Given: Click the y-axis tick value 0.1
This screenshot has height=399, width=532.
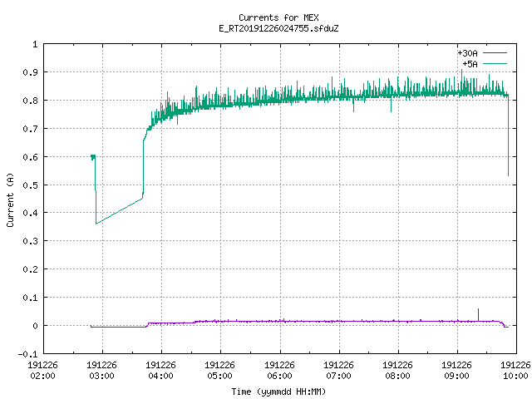Looking at the screenshot, I should [30, 298].
